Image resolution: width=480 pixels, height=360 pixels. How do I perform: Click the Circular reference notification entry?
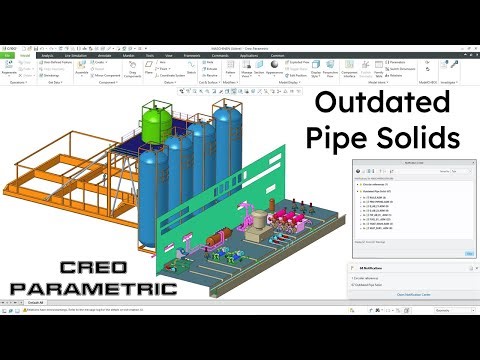click(x=365, y=278)
